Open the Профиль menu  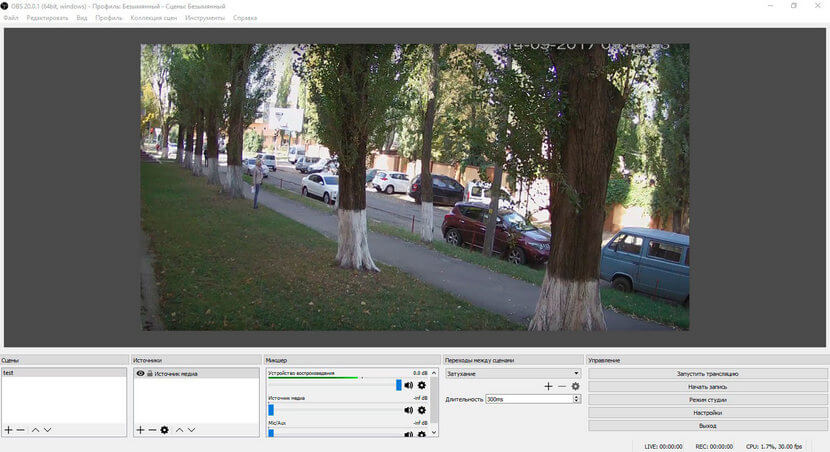click(x=109, y=18)
